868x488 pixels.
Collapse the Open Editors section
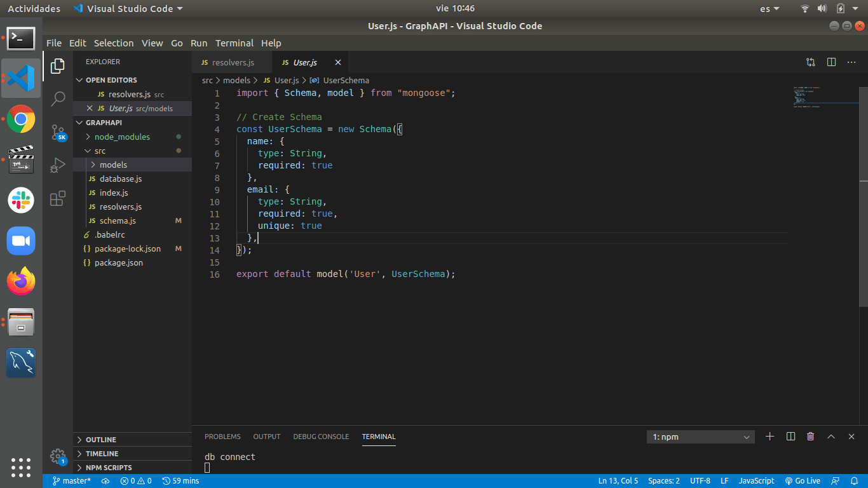[133, 80]
